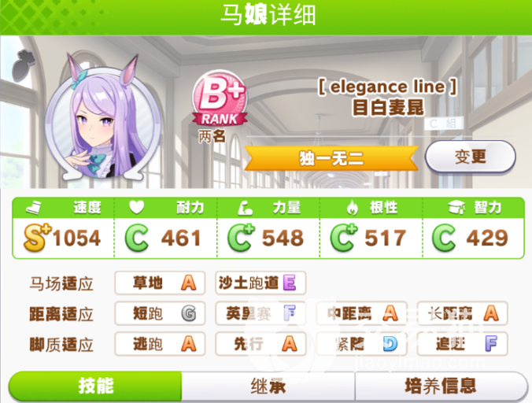532x403 pixels.
Task: Click the wisdom graduation cap icon
Action: pos(456,207)
